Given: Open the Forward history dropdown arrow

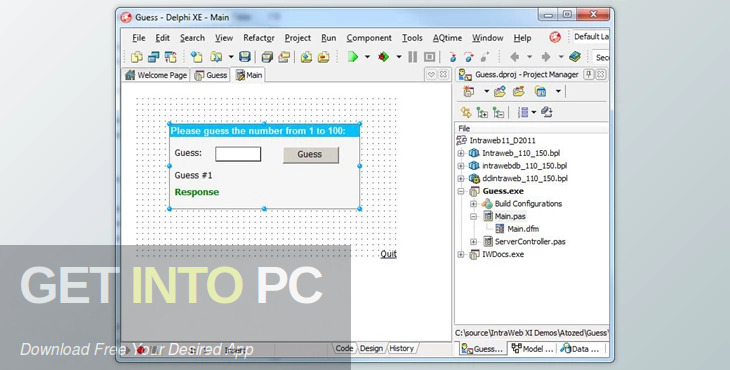Looking at the screenshot, I should tap(561, 57).
